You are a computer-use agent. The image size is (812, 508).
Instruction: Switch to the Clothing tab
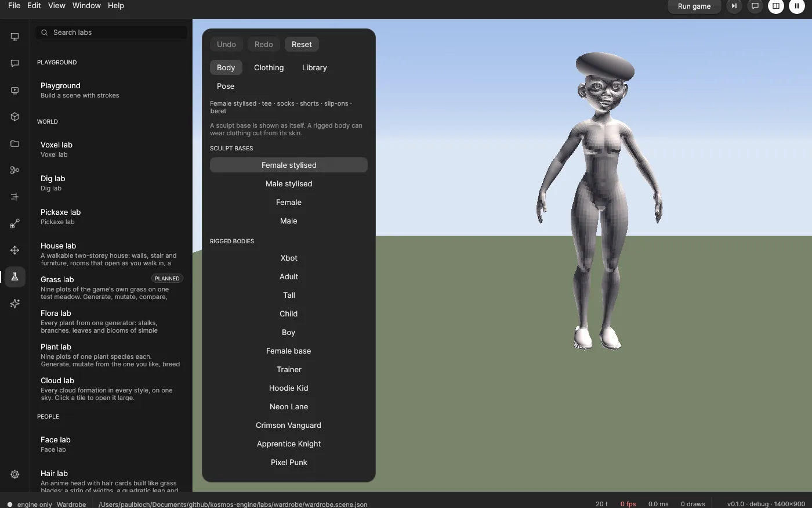269,67
